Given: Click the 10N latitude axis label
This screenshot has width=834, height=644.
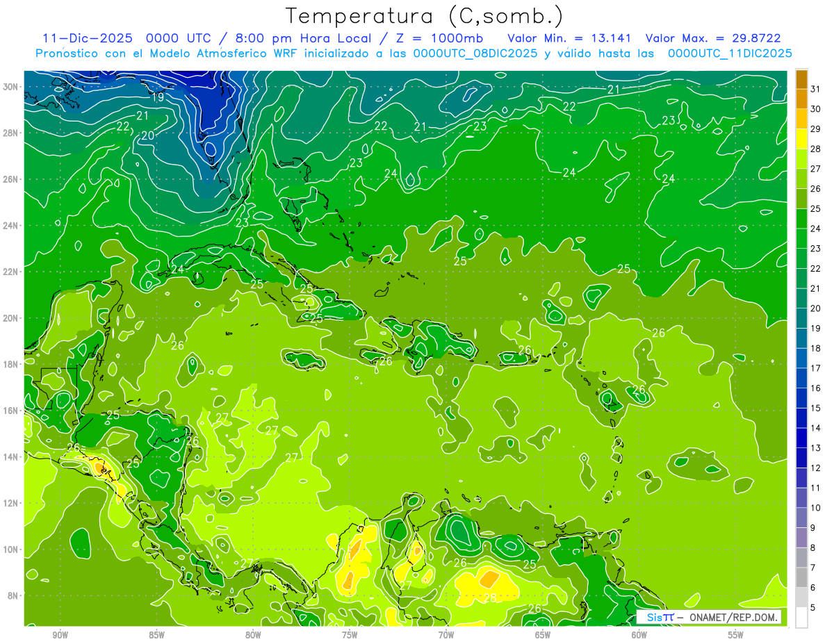Looking at the screenshot, I should tap(11, 550).
